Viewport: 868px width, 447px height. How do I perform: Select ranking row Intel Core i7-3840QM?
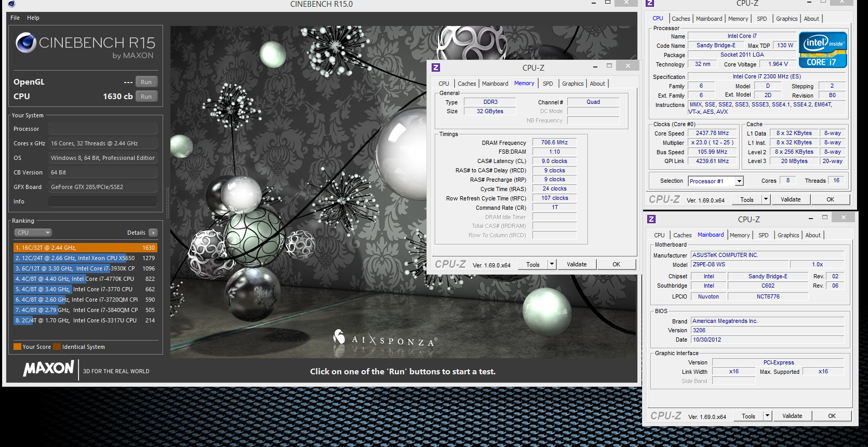coord(85,310)
